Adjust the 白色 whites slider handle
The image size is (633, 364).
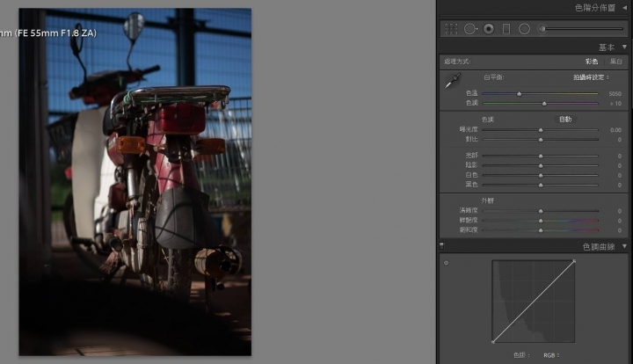(x=541, y=175)
